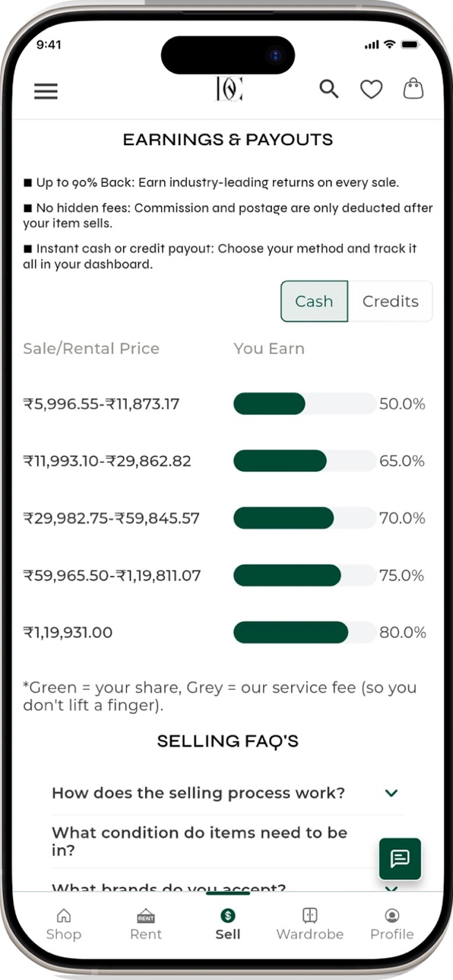Open the Rent hanger icon tab

pyautogui.click(x=145, y=924)
